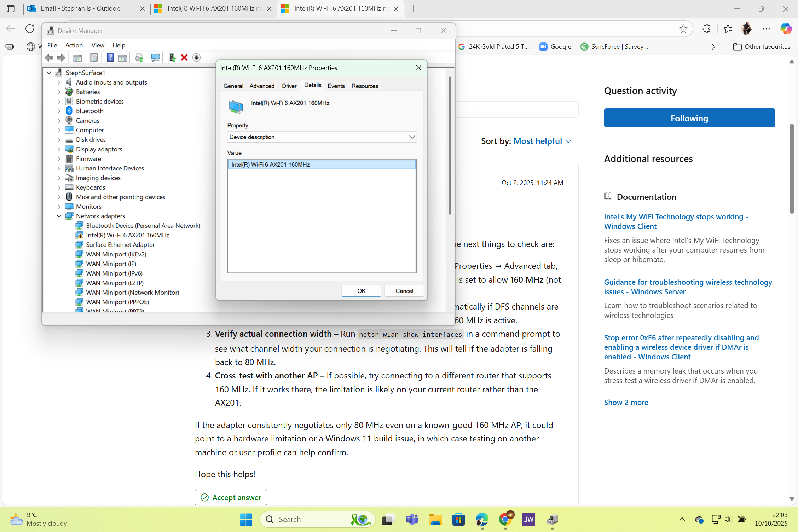This screenshot has height=532, width=798.
Task: Open Microsoft Teams from the taskbar
Action: (412, 519)
